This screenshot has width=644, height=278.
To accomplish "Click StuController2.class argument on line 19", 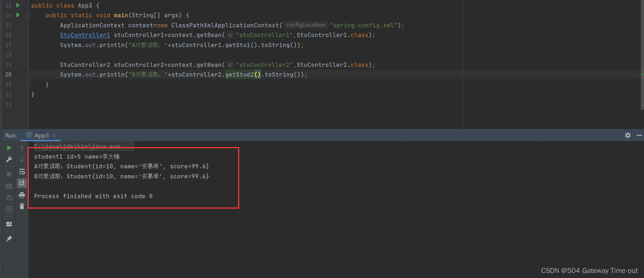I will tap(333, 65).
